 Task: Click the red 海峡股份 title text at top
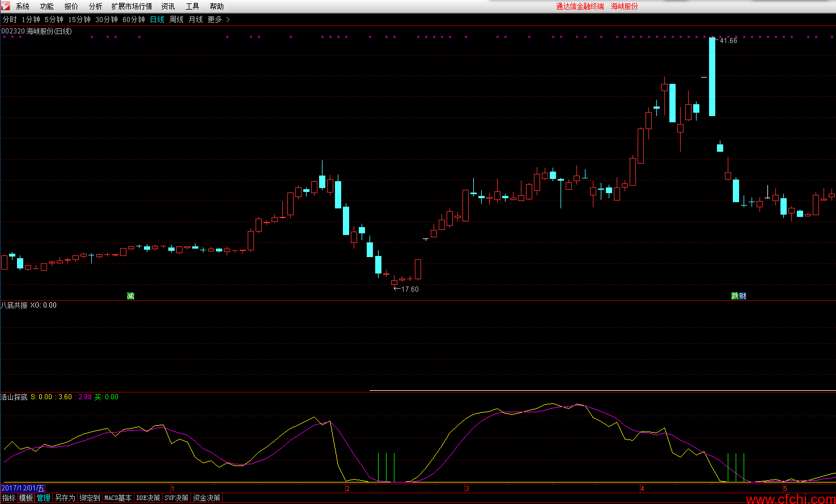click(624, 6)
